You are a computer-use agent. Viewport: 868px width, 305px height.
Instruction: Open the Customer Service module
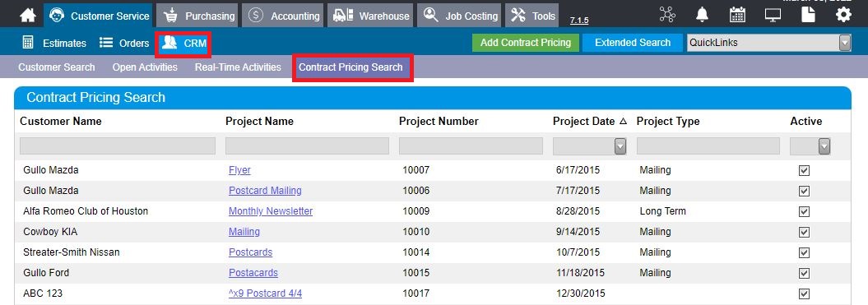point(99,16)
